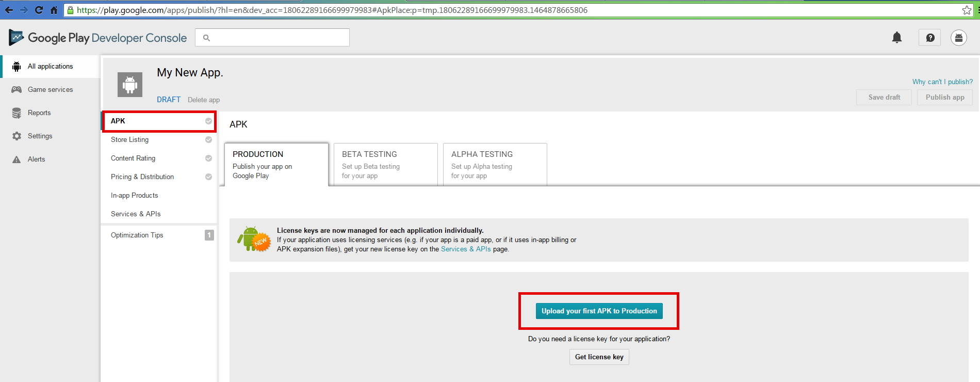980x382 pixels.
Task: Click the Android icon beside All applications
Action: coord(17,67)
